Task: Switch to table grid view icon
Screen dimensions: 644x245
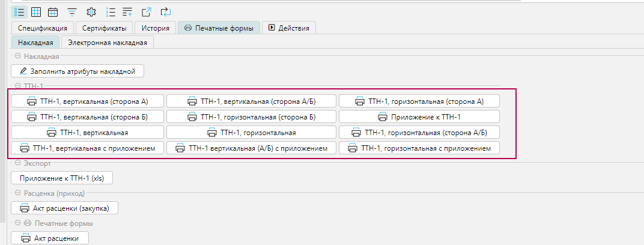Action: (x=36, y=11)
